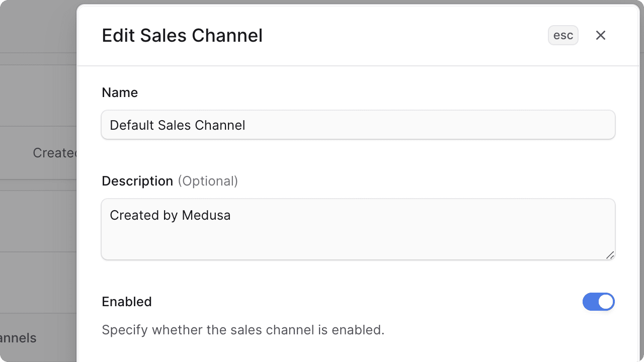Viewport: 644px width, 362px height.
Task: Click the Edit Sales Channel heading
Action: (182, 35)
